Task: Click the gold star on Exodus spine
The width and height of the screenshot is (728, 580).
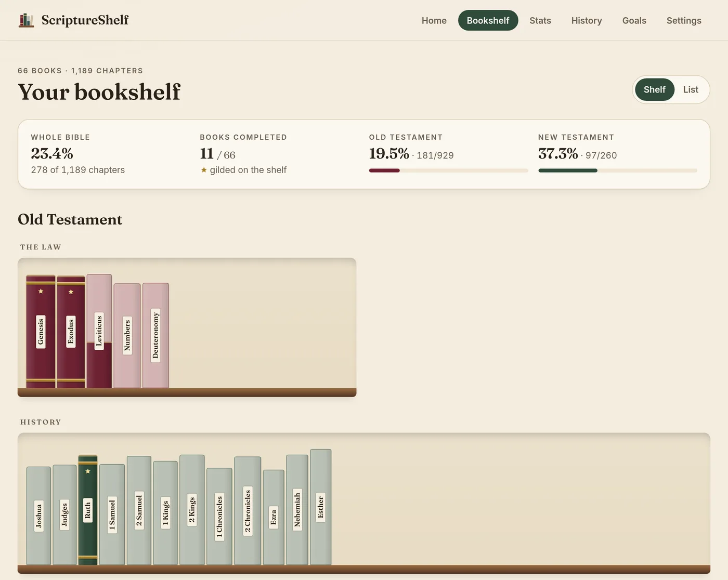Action: point(71,292)
